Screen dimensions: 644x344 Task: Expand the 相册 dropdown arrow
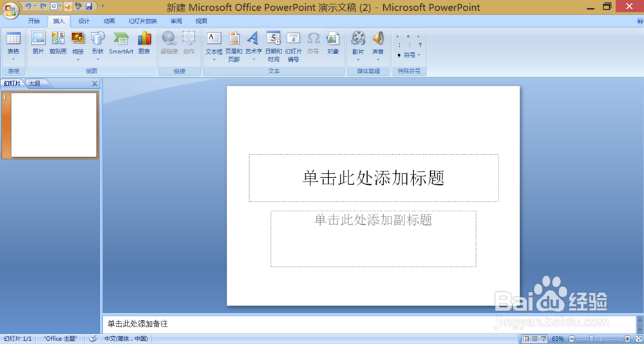(78, 60)
